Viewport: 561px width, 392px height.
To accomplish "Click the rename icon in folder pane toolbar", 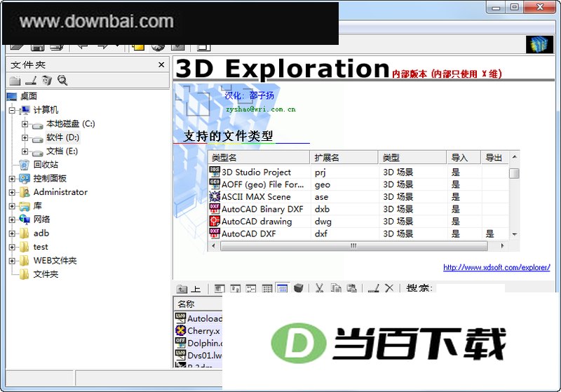I will [x=31, y=81].
